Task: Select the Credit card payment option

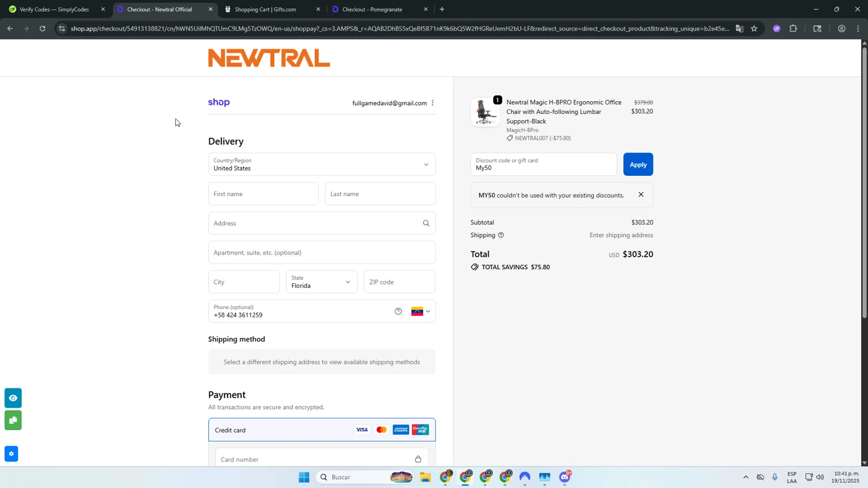Action: [x=322, y=430]
